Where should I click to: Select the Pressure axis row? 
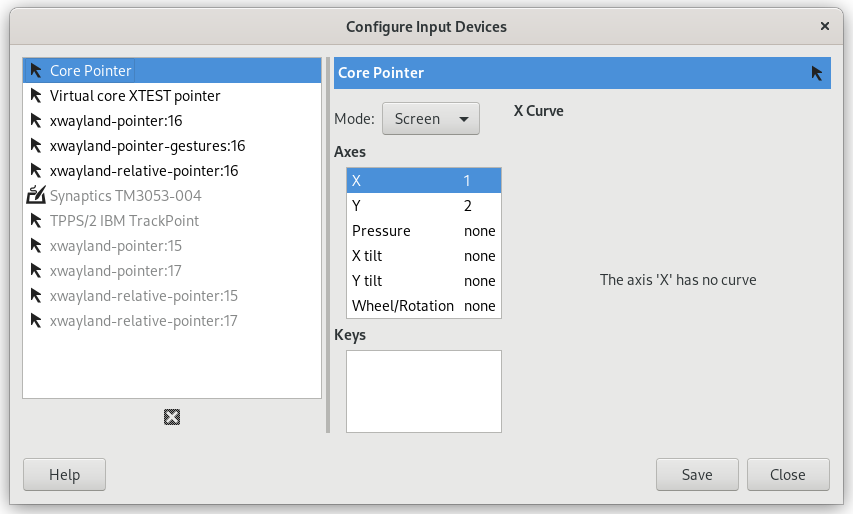[424, 231]
